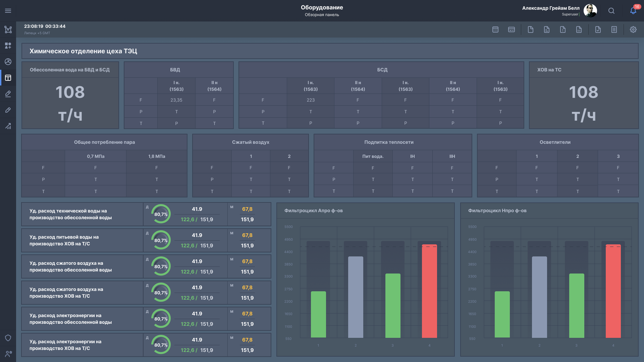
Task: Click the Оборудование tab title
Action: click(322, 7)
